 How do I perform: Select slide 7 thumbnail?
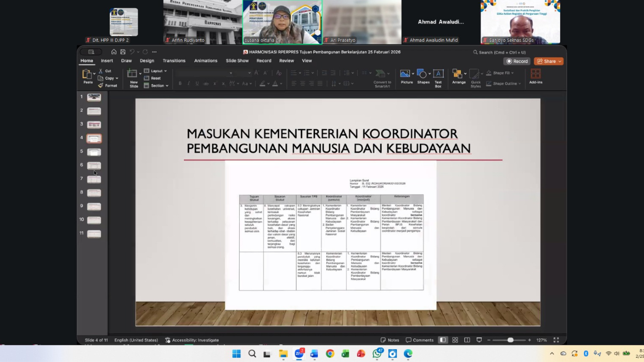[x=94, y=179]
